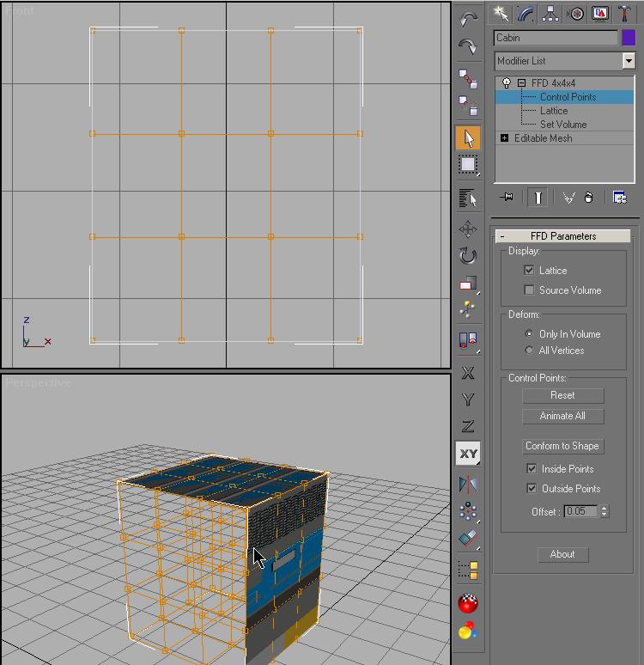Image resolution: width=644 pixels, height=665 pixels.
Task: Enable the Source Volume checkbox
Action: coord(529,290)
